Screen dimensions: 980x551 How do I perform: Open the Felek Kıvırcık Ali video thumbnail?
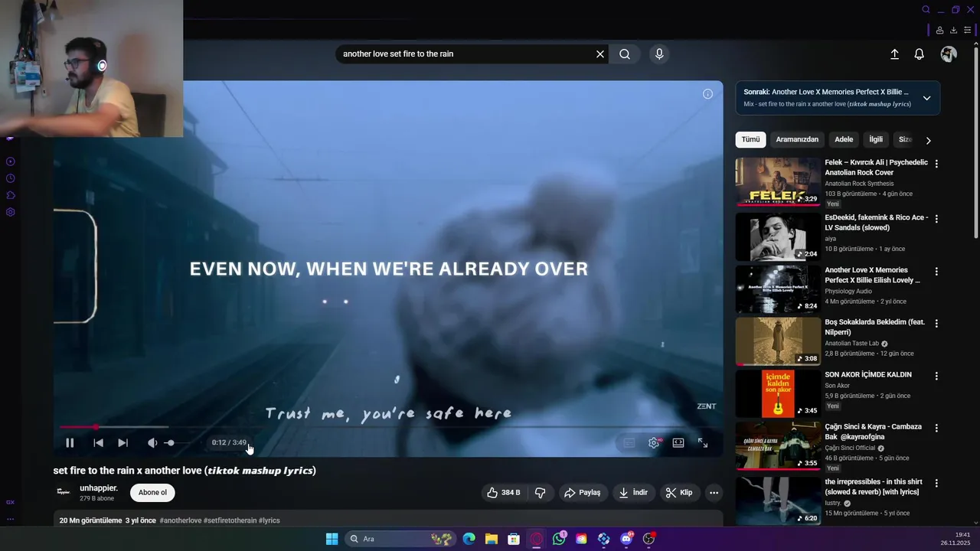click(x=778, y=182)
